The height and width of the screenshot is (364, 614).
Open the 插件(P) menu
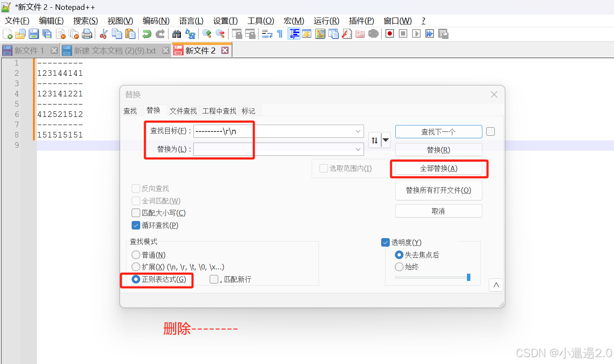pyautogui.click(x=361, y=21)
